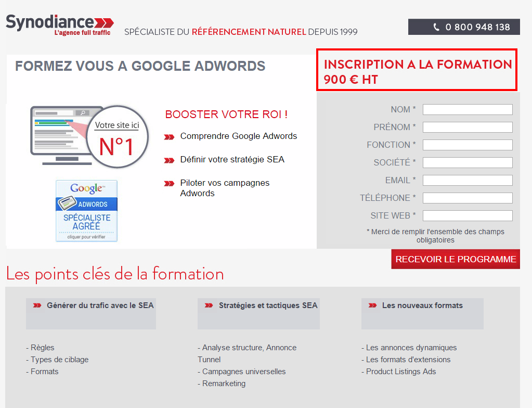Call the 0 800 948 138 number button
Viewport: 532px width, 408px height.
pyautogui.click(x=464, y=27)
